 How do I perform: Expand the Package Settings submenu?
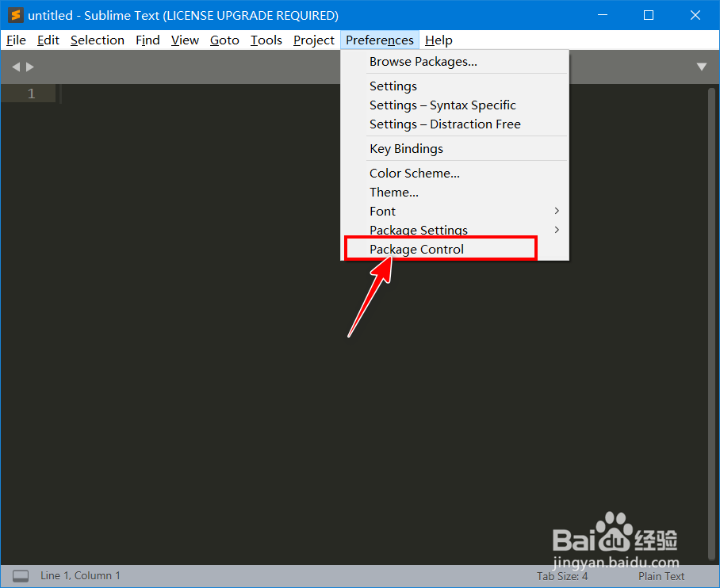454,230
